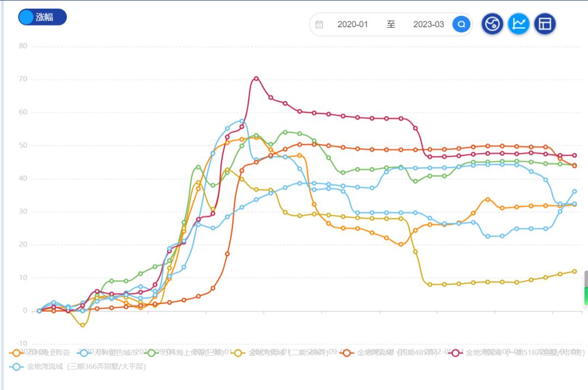Screen dimensions: 588x390
Task: Click the crimson line's peak point near 70
Action: (256, 78)
